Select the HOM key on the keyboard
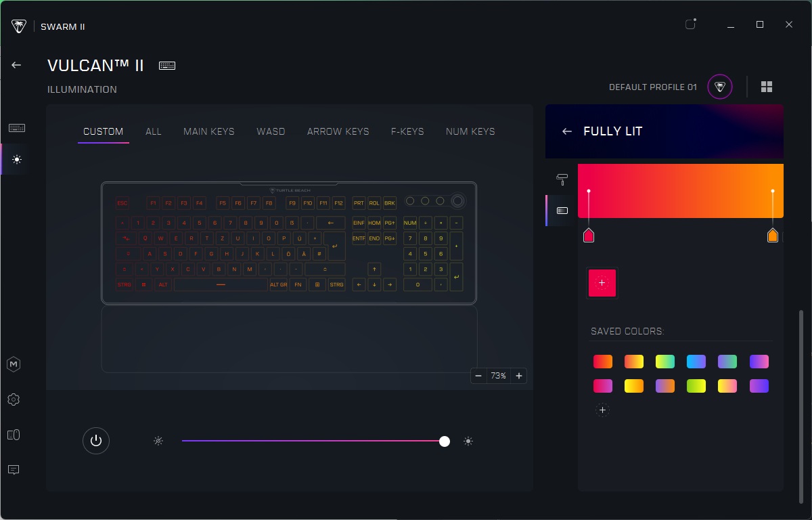This screenshot has height=520, width=812. coord(374,222)
